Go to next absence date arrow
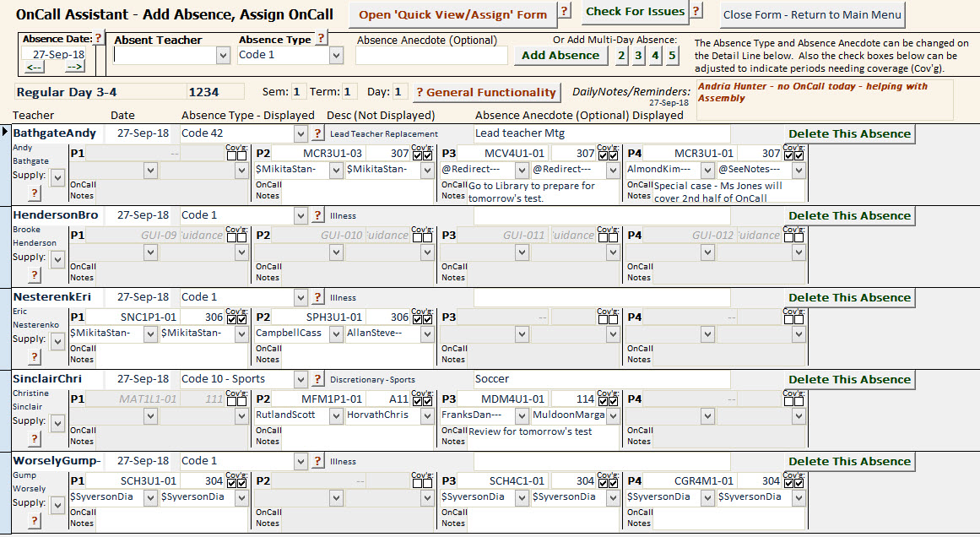 pyautogui.click(x=74, y=66)
